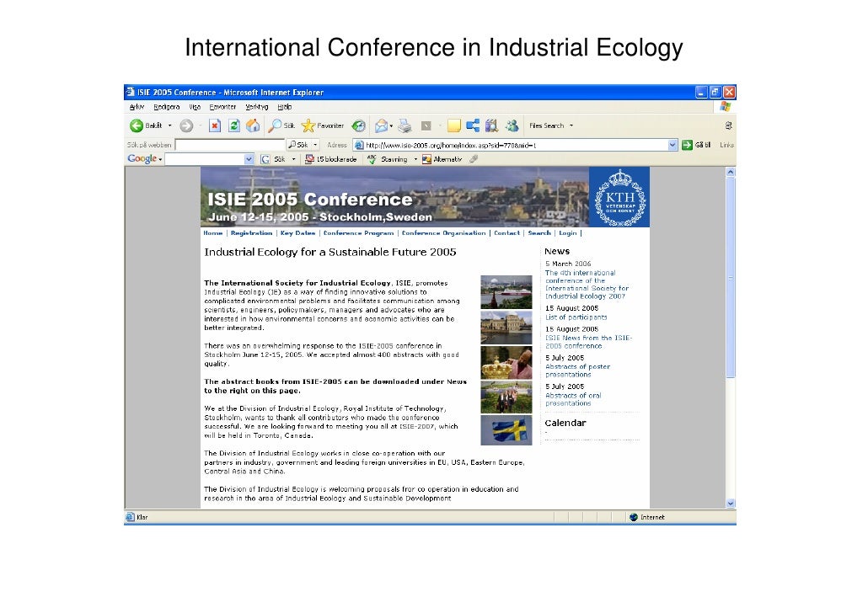
Task: Click the grey Forward arrow button
Action: point(186,126)
